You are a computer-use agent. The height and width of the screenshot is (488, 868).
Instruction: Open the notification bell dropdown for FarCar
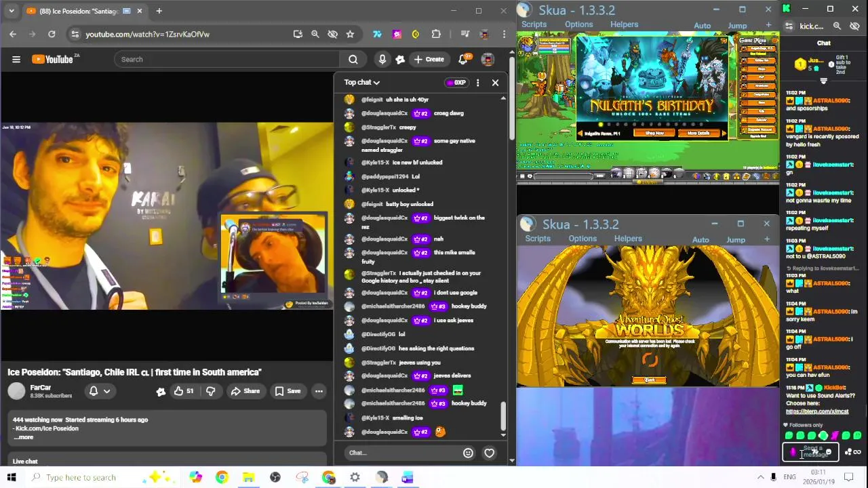99,391
